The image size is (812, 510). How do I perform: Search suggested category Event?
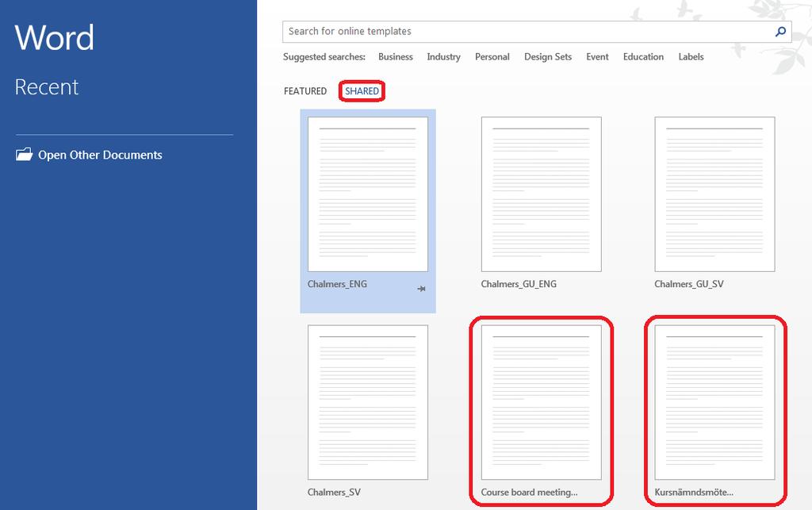(x=597, y=57)
